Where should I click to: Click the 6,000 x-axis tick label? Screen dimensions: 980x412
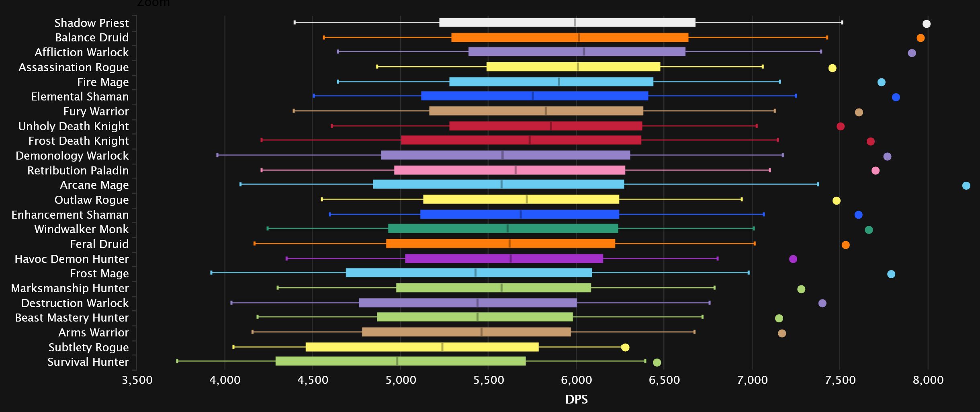576,380
